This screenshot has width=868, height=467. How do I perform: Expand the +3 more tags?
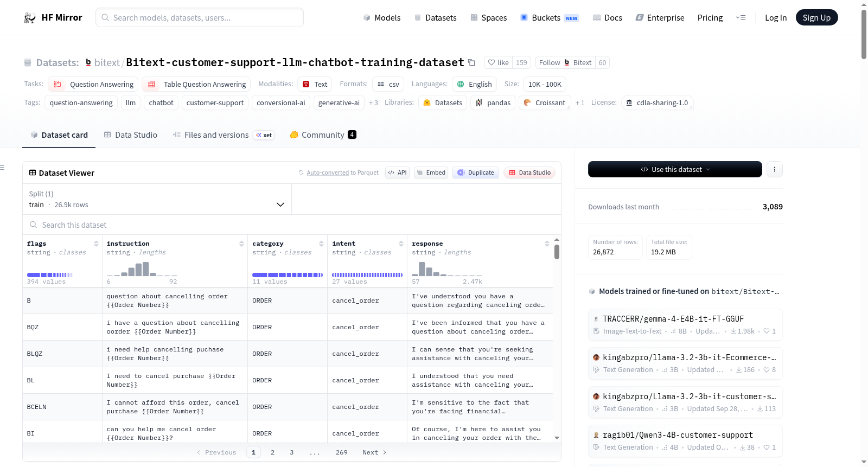(373, 103)
